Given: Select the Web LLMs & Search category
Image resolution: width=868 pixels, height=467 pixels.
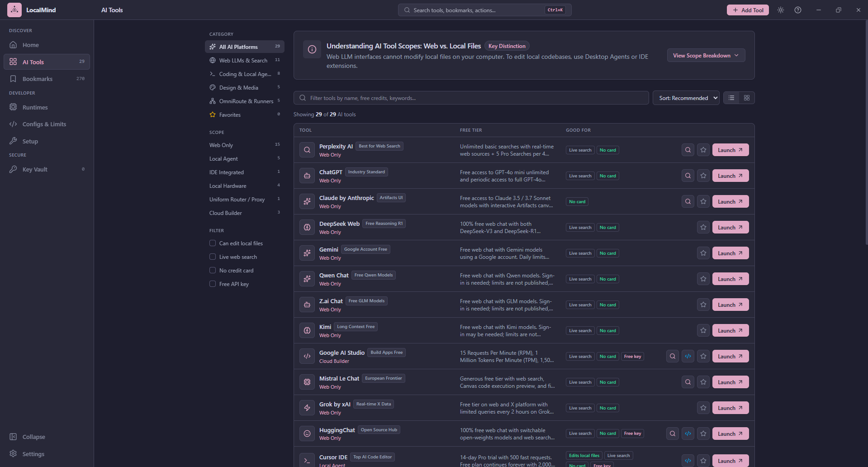Looking at the screenshot, I should point(245,60).
